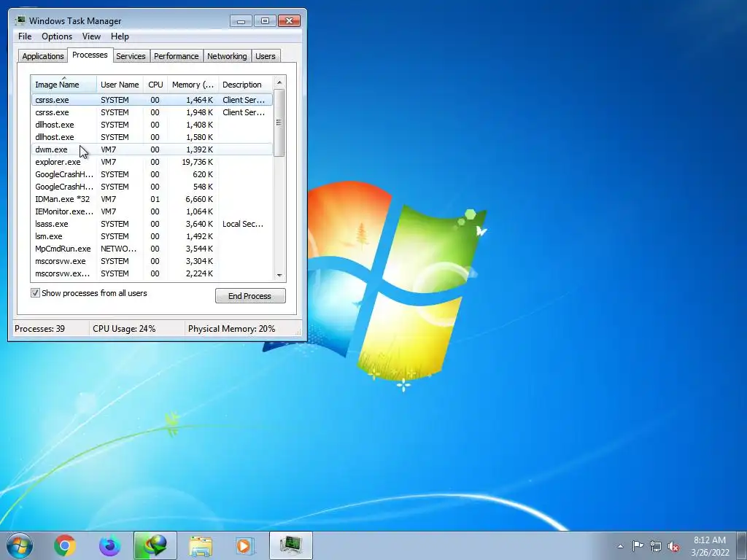
Task: Switch to the Users tab
Action: 266,55
